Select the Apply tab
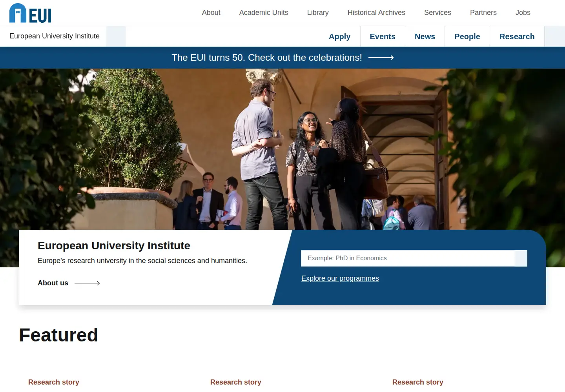This screenshot has width=565, height=392. click(340, 36)
